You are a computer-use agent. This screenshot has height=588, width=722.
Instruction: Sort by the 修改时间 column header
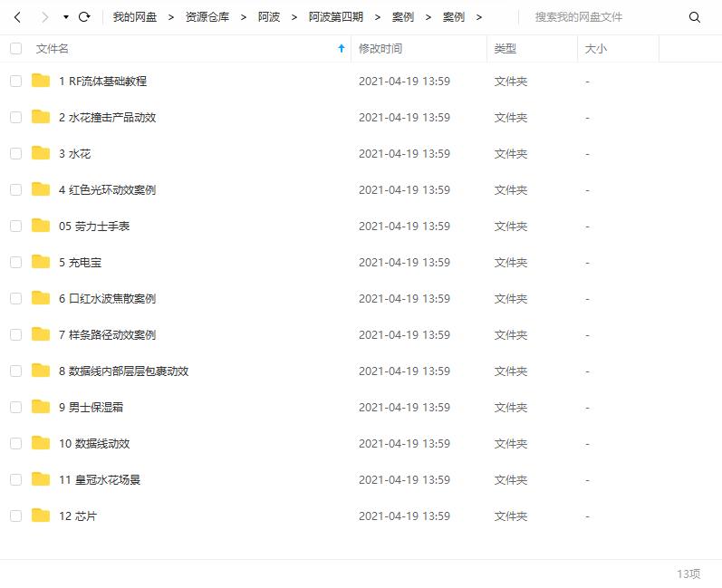tap(380, 49)
